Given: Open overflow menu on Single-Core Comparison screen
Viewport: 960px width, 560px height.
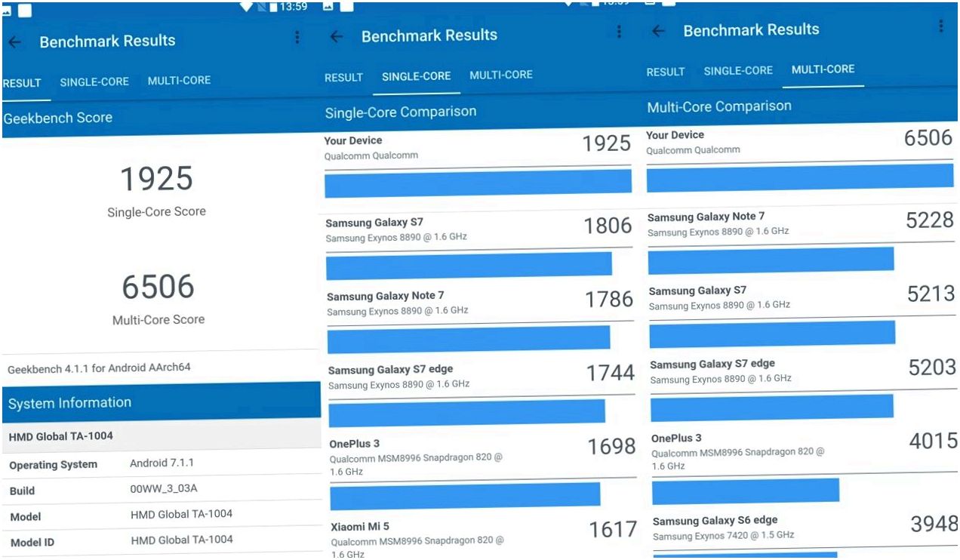Looking at the screenshot, I should [619, 32].
